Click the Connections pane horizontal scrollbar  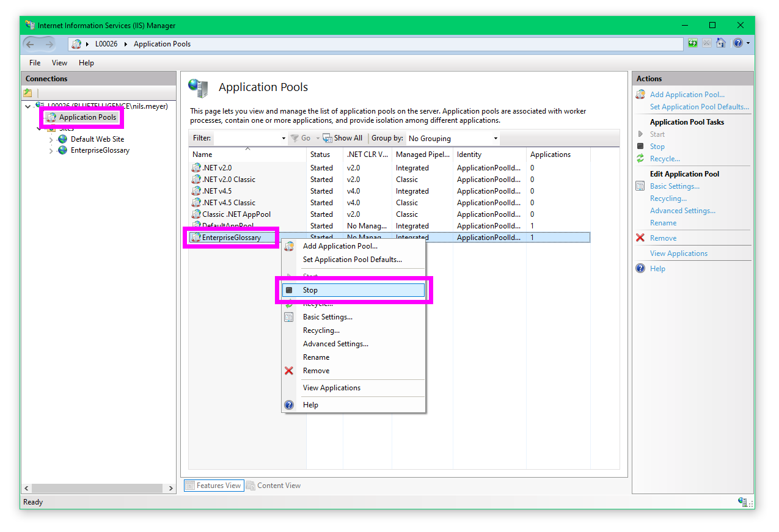tap(97, 489)
